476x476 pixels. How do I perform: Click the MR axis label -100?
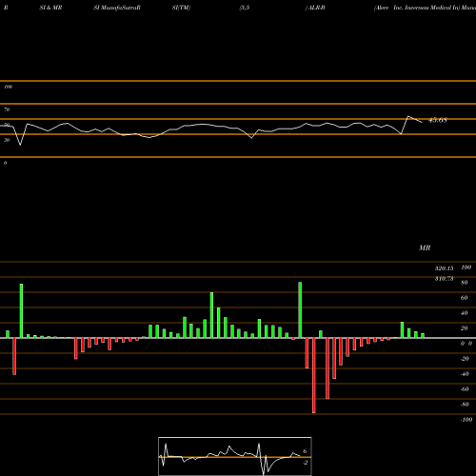coord(466,420)
